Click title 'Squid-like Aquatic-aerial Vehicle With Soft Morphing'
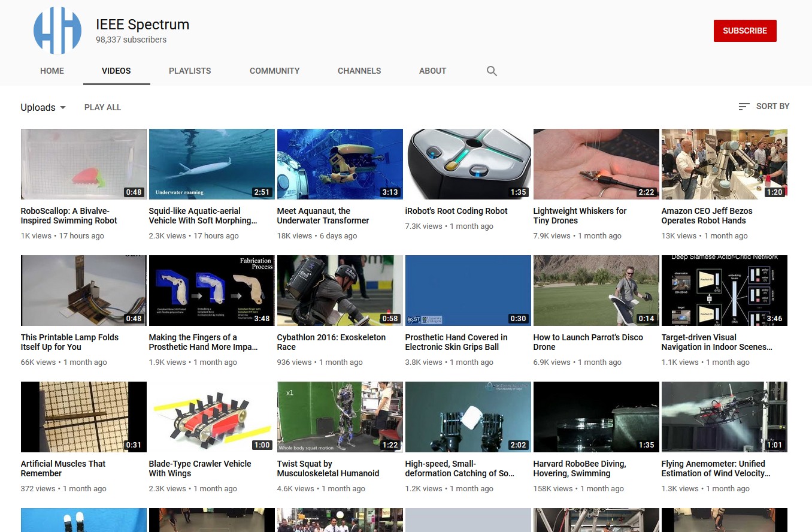The width and height of the screenshot is (812, 532). pyautogui.click(x=204, y=216)
